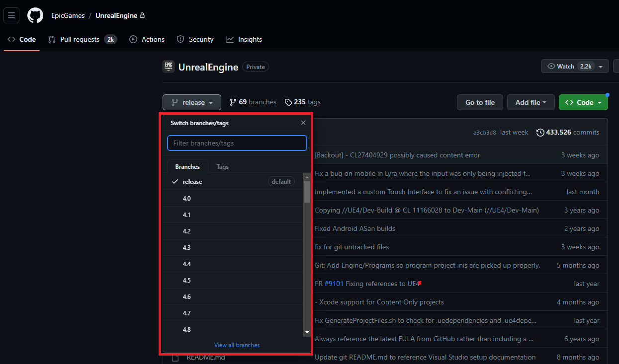This screenshot has width=619, height=364.
Task: Switch to the Code tab
Action: click(x=22, y=39)
